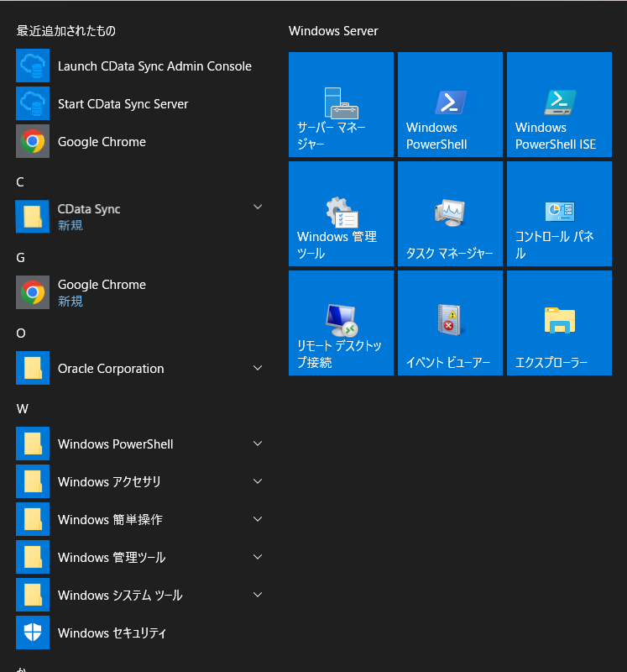Expand the Windows アクセサリ chevron

pyautogui.click(x=258, y=480)
